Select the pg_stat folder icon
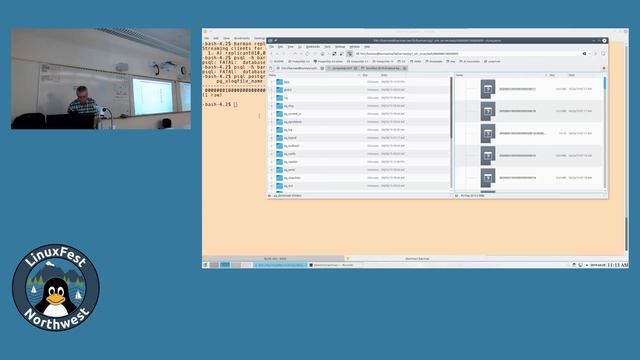Screen dimensions: 640x360 tap(280, 186)
